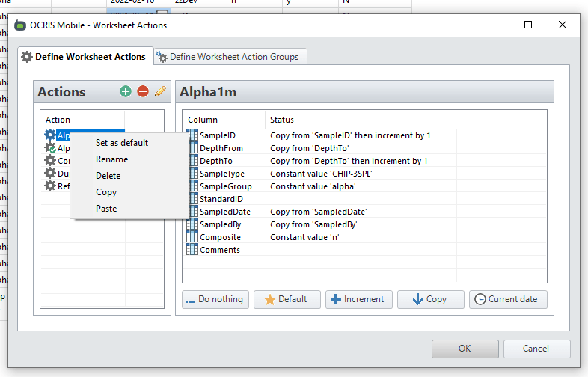Choose Rename in the context menu
Image resolution: width=588 pixels, height=377 pixels.
coord(112,159)
